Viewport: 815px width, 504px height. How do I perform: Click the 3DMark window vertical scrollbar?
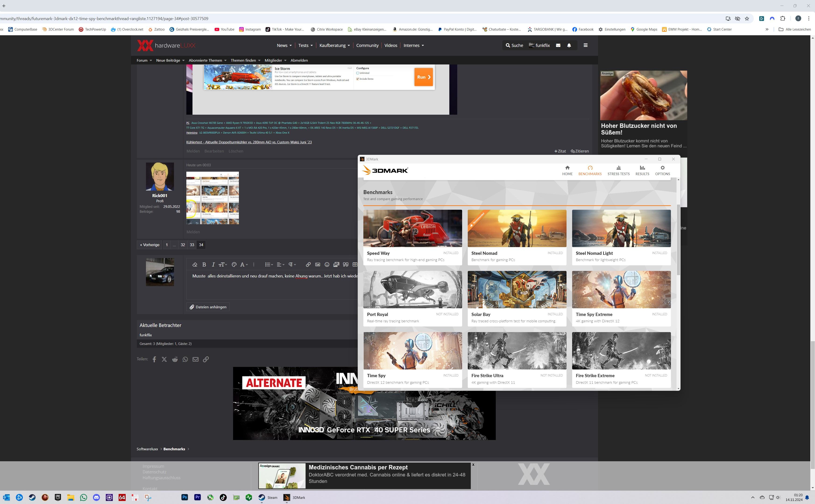pos(678,240)
